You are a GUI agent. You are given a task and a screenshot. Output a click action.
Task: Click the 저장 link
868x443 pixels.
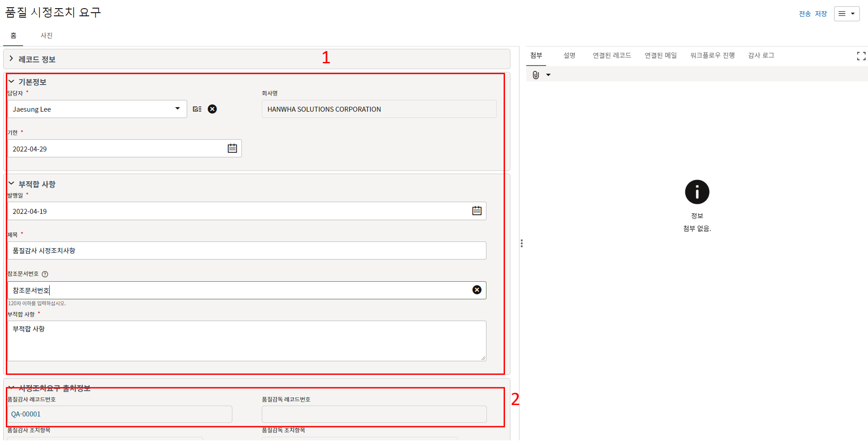coord(821,14)
